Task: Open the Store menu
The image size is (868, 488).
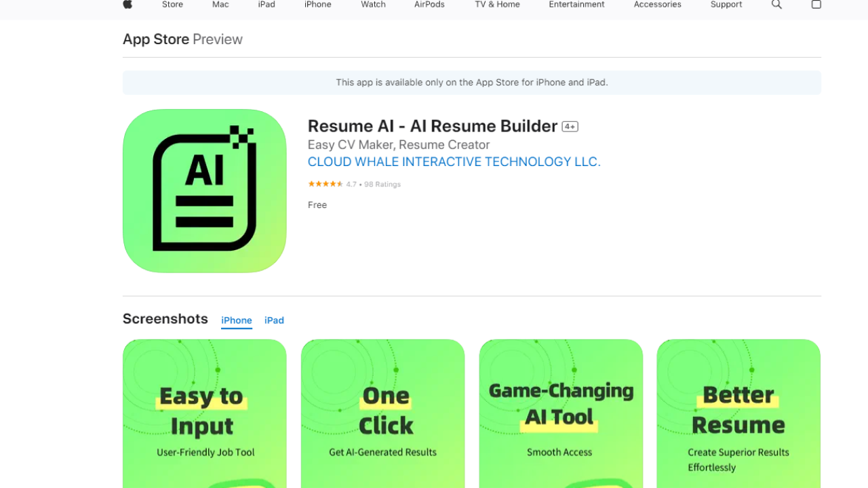Action: point(172,4)
